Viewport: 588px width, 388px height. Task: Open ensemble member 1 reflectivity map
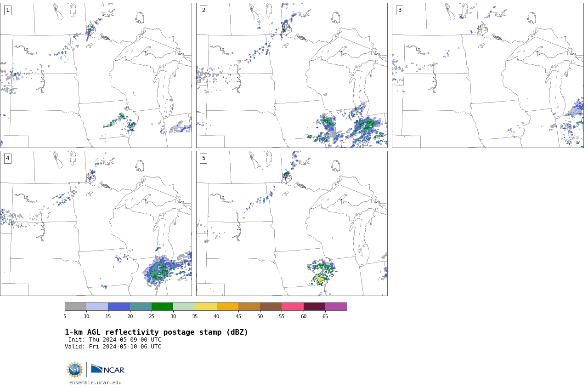coord(96,75)
